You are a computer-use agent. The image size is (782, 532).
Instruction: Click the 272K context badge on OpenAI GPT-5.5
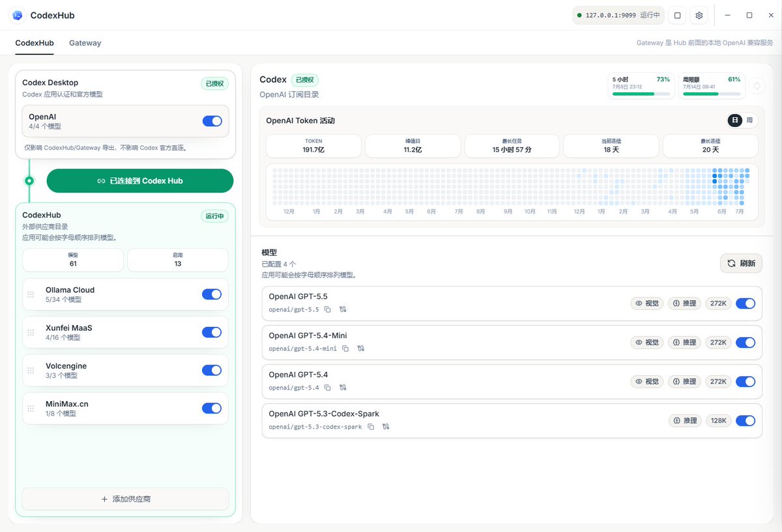tap(718, 303)
